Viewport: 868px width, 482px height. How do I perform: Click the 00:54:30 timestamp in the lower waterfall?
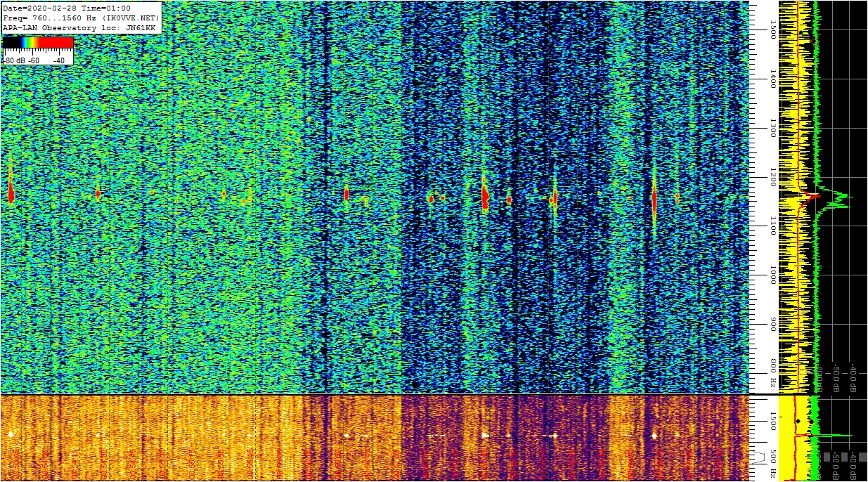pos(103,463)
